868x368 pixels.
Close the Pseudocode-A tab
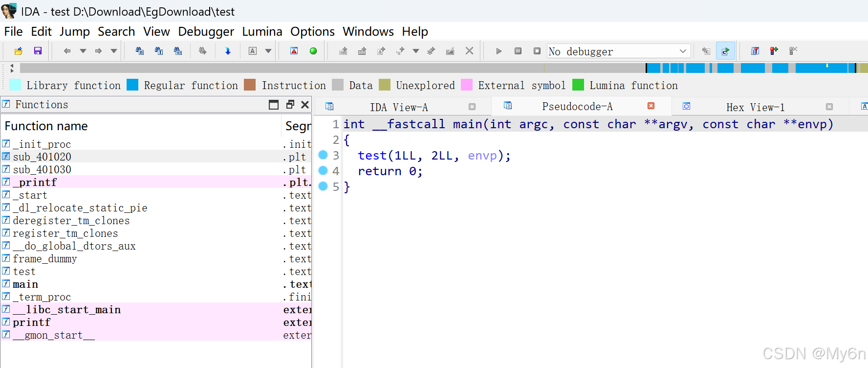click(651, 106)
